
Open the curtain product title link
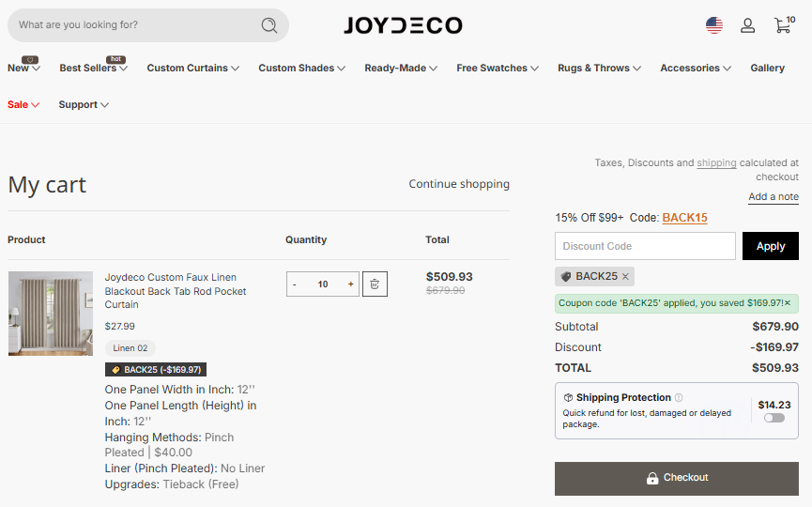click(x=176, y=291)
